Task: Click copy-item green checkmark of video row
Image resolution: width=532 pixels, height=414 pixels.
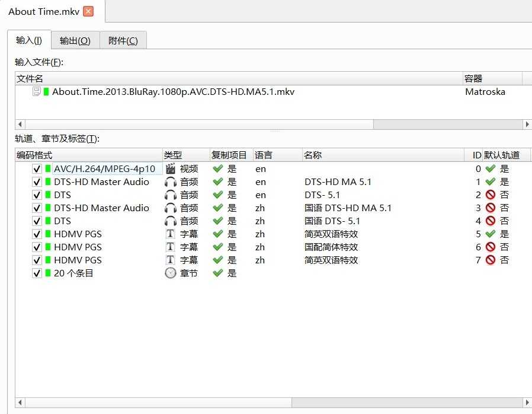Action: click(x=218, y=168)
